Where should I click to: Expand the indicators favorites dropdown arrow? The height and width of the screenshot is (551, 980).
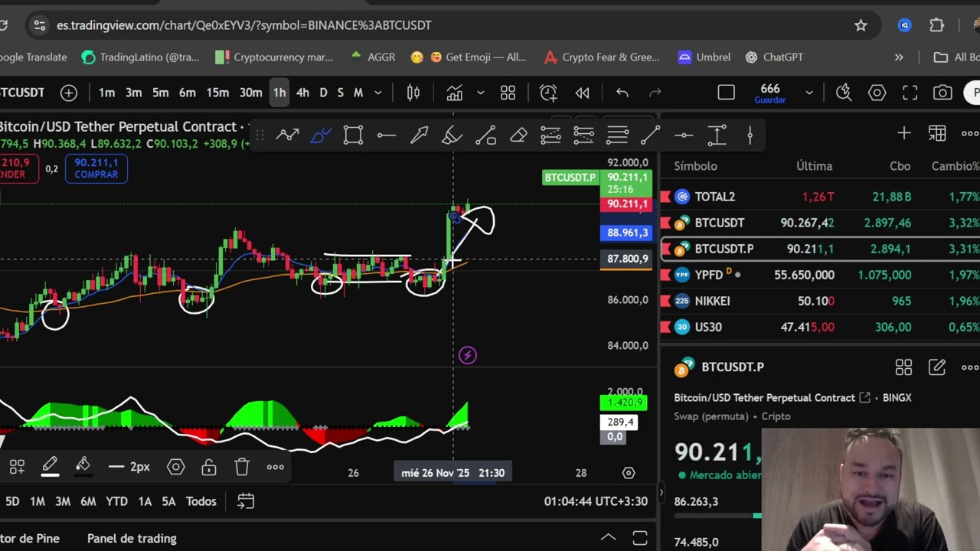tap(480, 93)
